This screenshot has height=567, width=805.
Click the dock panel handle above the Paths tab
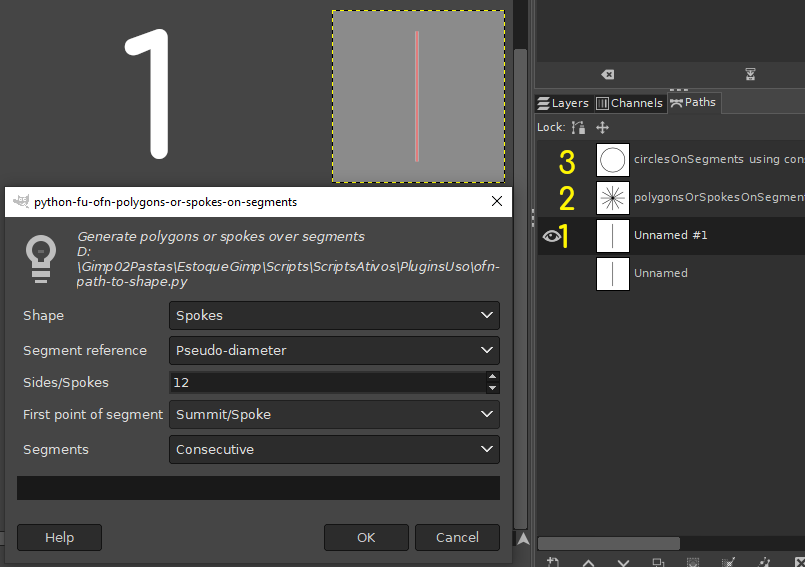click(678, 90)
